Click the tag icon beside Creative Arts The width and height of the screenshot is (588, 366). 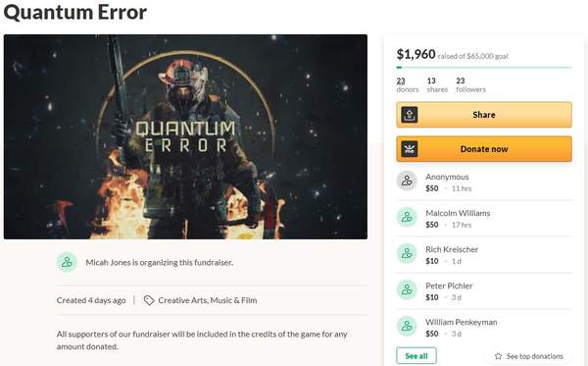(x=149, y=300)
